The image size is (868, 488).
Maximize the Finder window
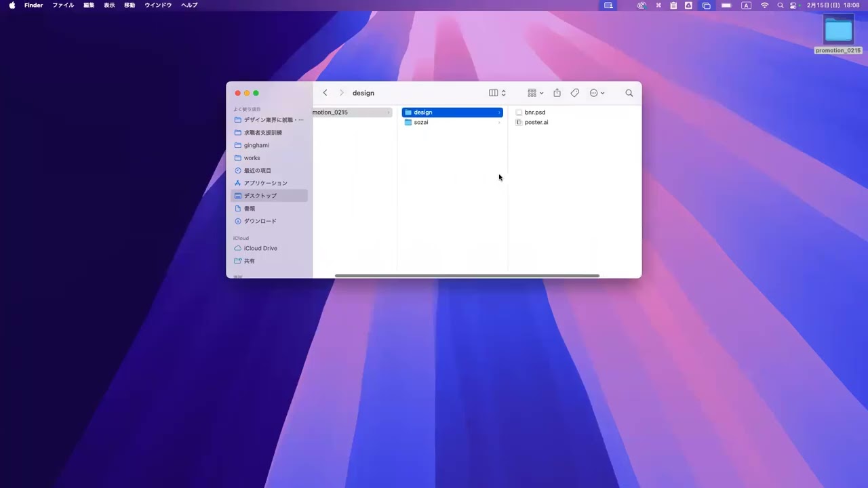(256, 93)
